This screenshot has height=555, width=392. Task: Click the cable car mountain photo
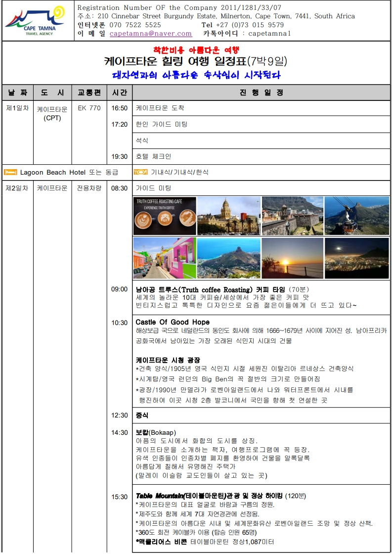(x=356, y=216)
